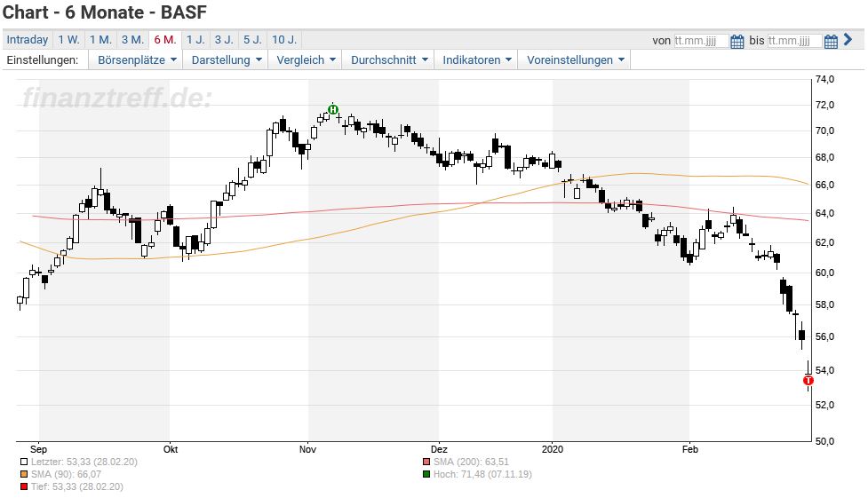Open the Börsenplätze dropdown
This screenshot has height=498, width=868.
click(137, 59)
